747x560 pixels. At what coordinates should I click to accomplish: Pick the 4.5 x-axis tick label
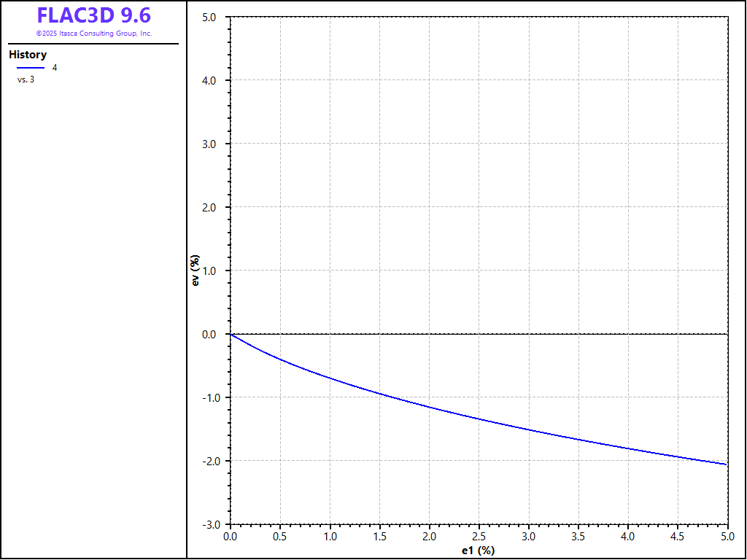coord(678,537)
